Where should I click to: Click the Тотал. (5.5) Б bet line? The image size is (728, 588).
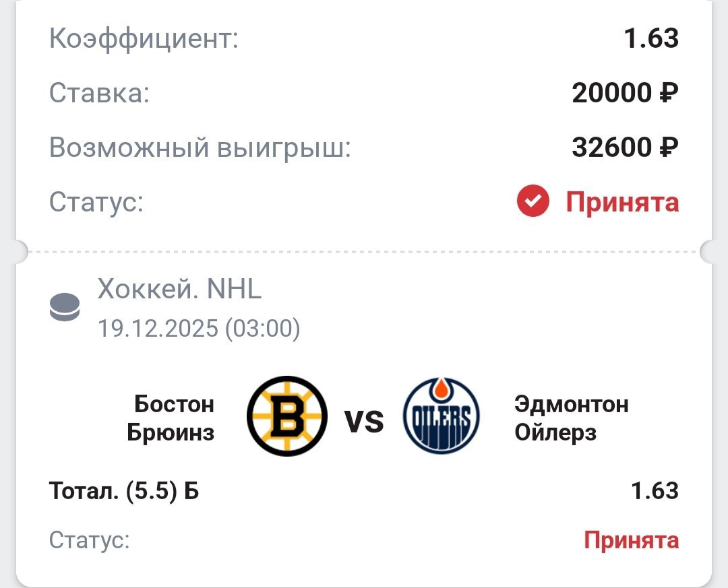click(x=124, y=491)
